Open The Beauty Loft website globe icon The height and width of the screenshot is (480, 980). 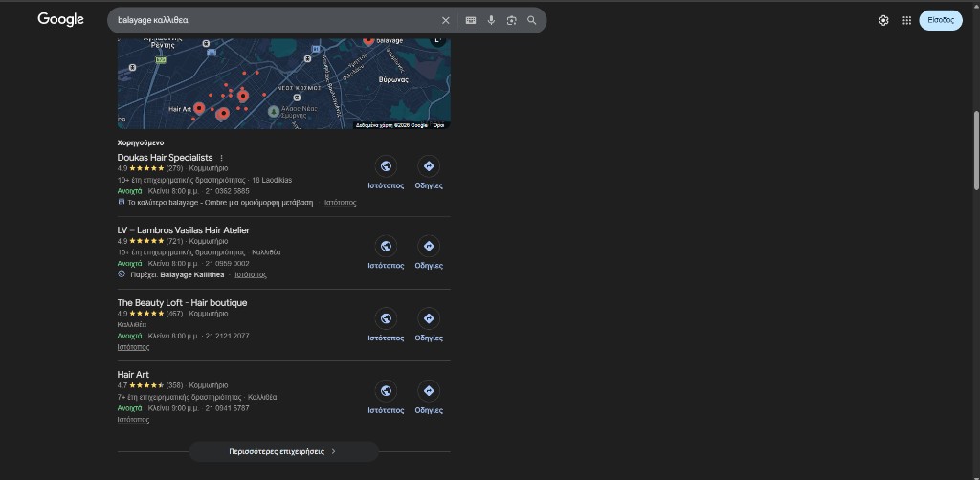tap(386, 318)
